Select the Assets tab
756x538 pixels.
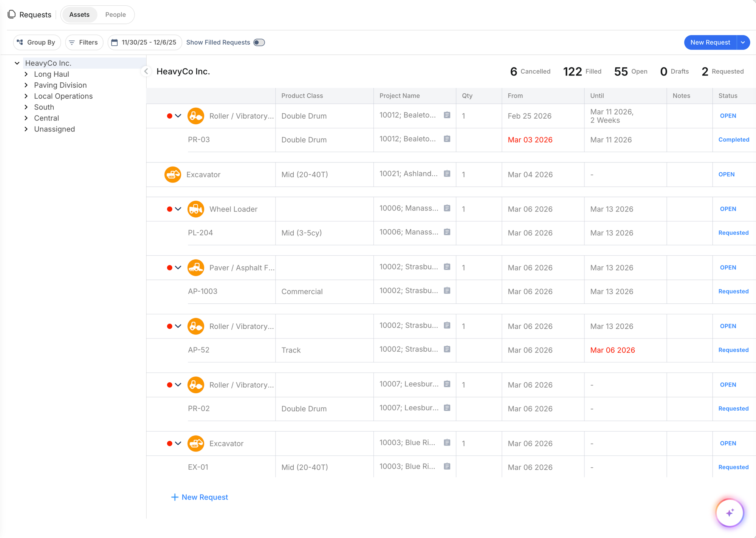(x=79, y=14)
